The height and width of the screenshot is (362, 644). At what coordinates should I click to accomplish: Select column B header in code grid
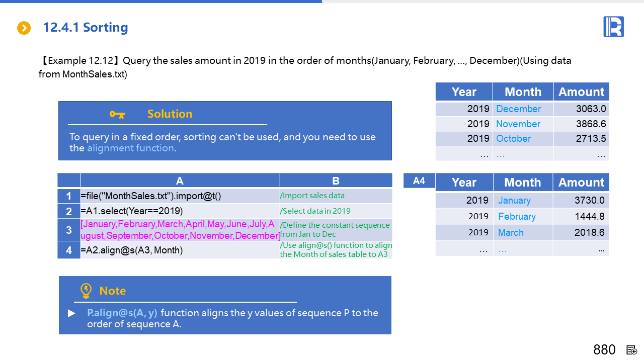[336, 181]
